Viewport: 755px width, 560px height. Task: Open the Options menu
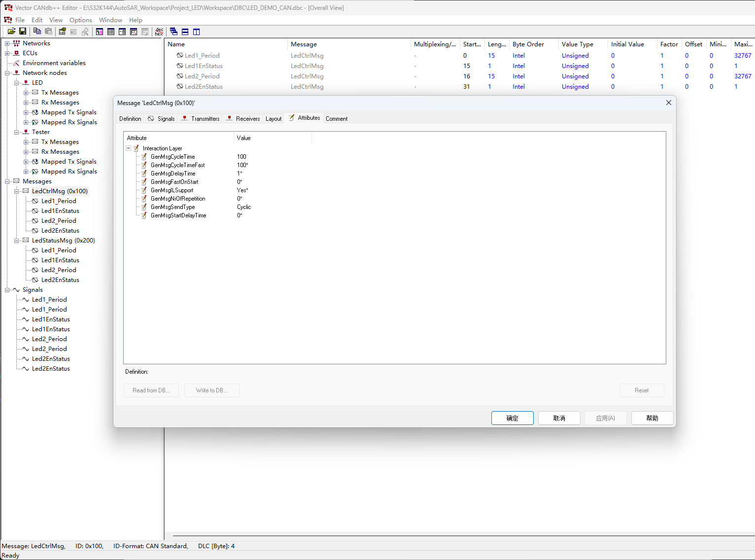[x=80, y=20]
